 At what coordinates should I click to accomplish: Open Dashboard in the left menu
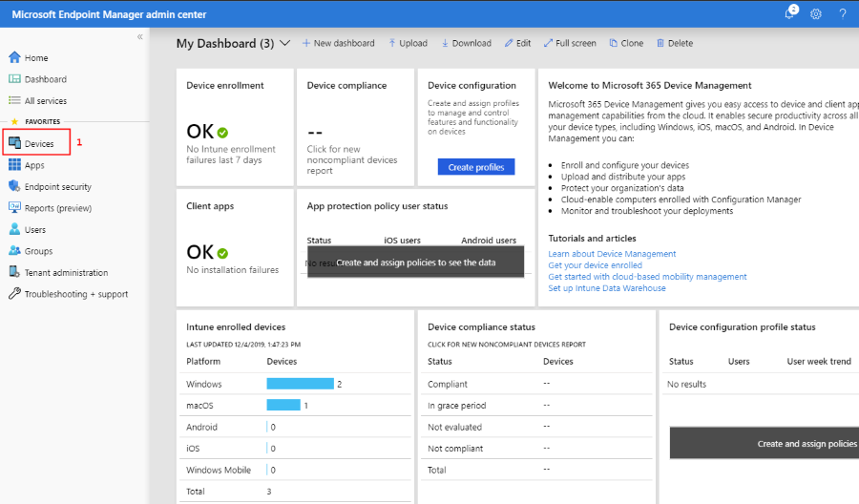[x=46, y=79]
